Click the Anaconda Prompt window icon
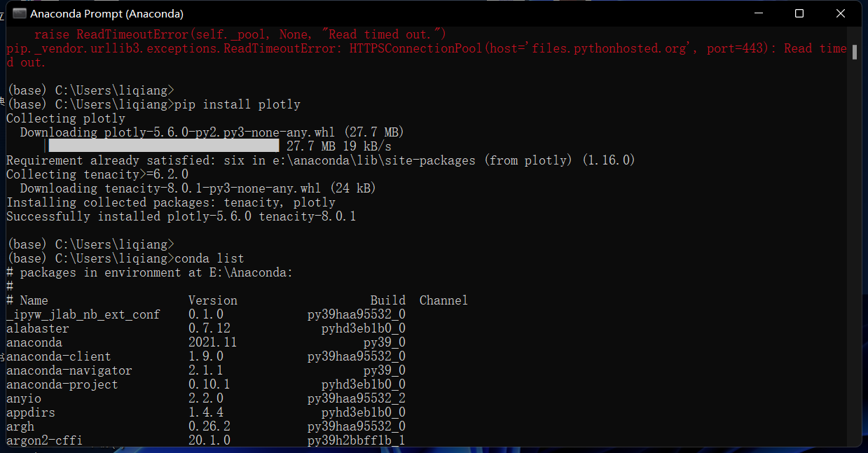Screen dimensions: 868x453 [x=19, y=13]
